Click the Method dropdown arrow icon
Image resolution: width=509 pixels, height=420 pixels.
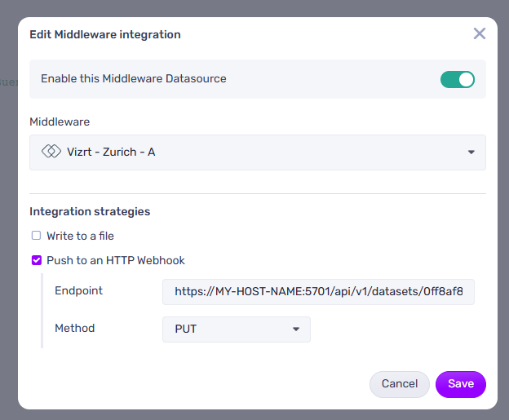click(296, 329)
